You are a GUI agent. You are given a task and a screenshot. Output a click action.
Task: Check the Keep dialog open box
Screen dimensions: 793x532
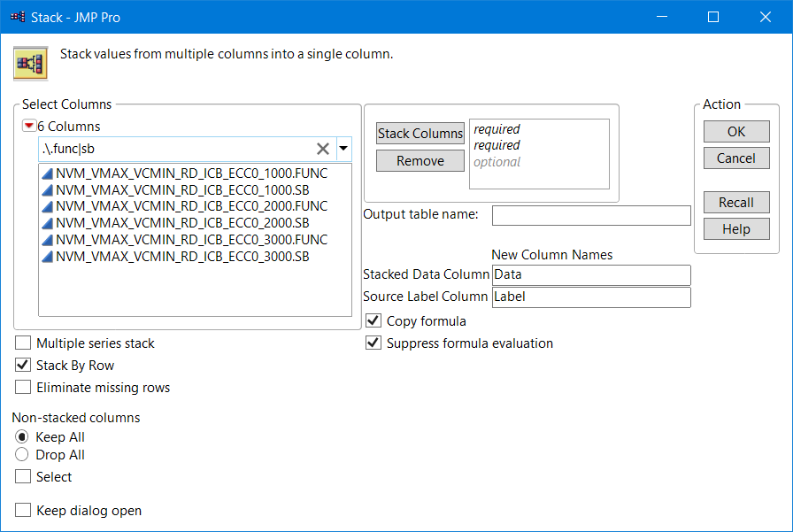[x=23, y=511]
